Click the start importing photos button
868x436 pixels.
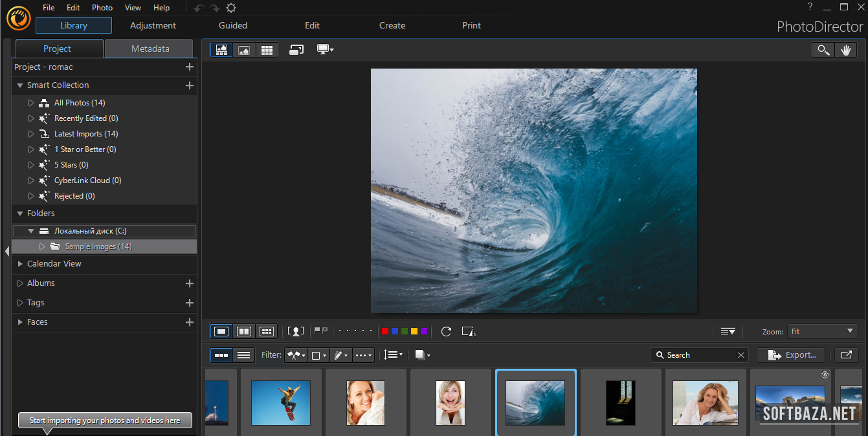pyautogui.click(x=105, y=420)
